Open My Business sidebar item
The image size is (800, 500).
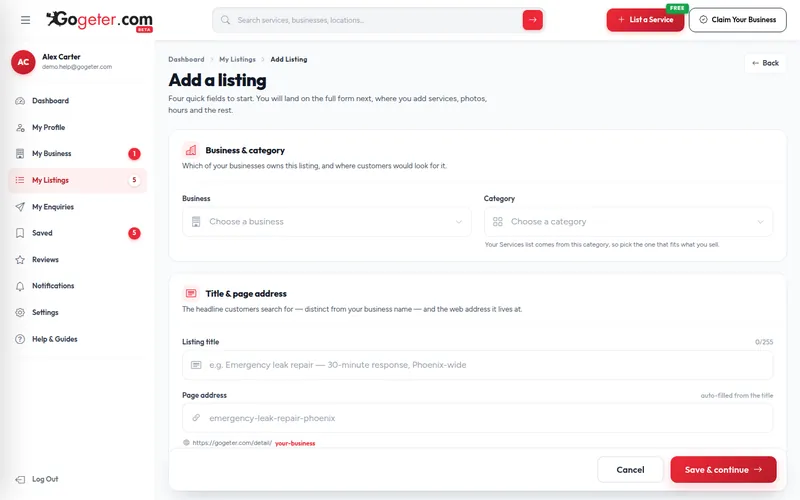pos(78,154)
